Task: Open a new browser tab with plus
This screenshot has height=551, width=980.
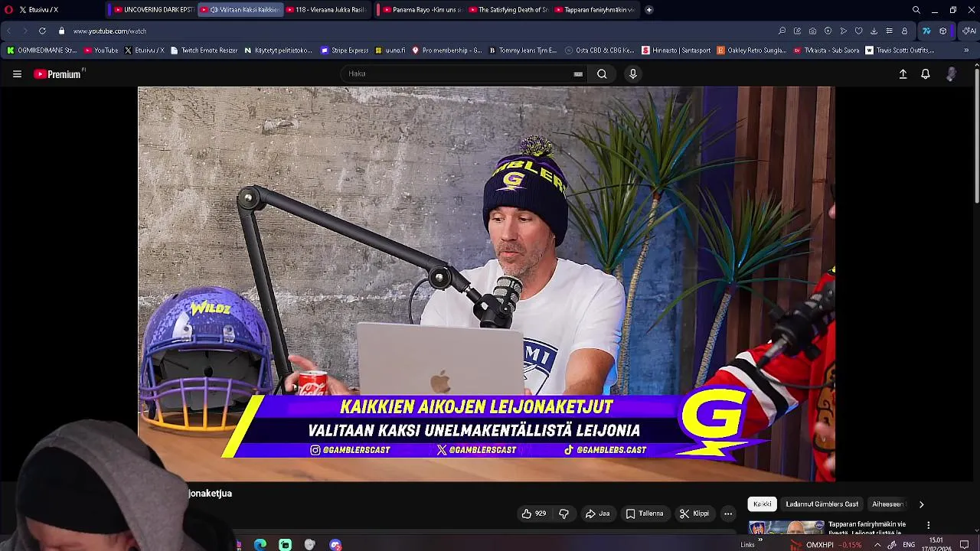Action: [x=648, y=10]
